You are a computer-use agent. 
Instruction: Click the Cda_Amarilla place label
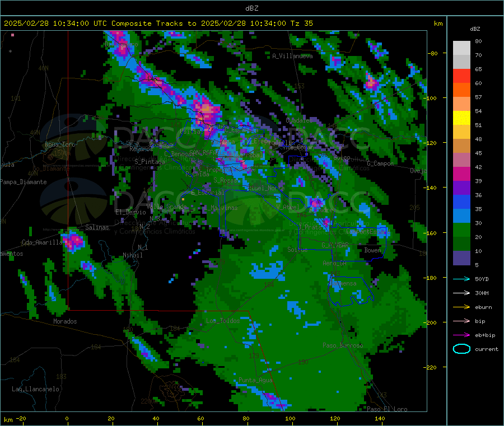pos(42,242)
